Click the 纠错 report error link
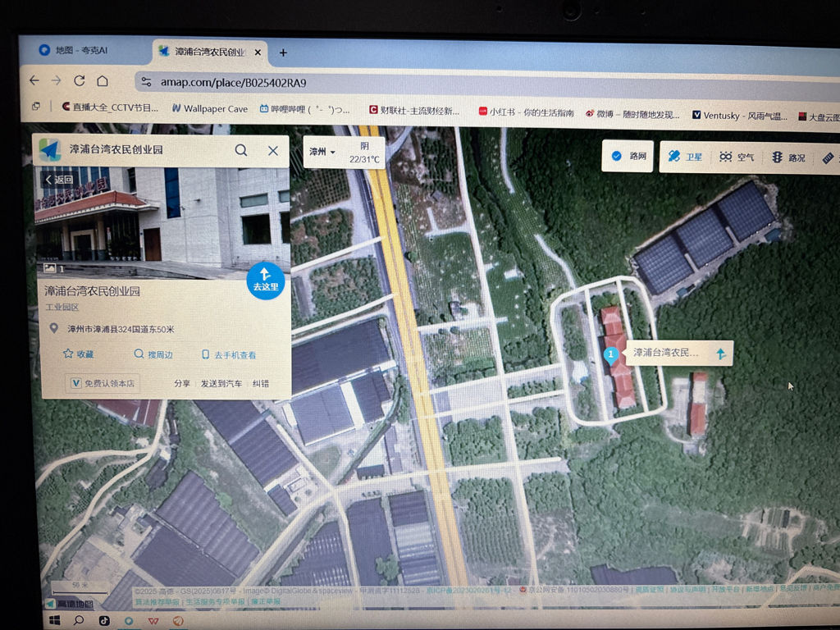This screenshot has height=630, width=840. pos(261,384)
